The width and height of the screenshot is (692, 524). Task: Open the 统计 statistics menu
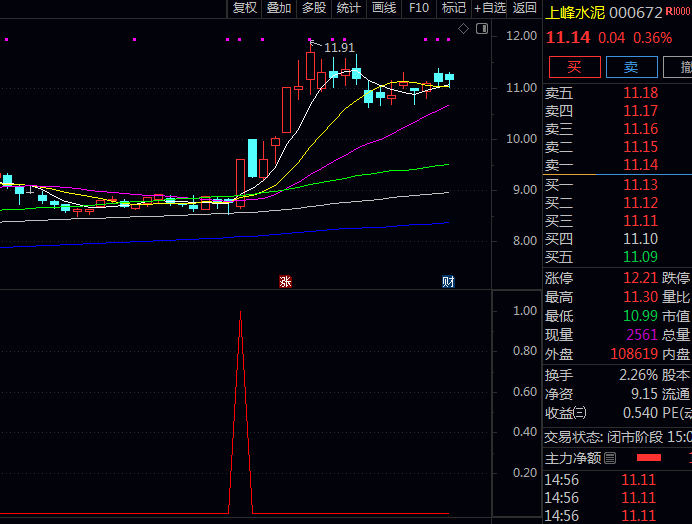(x=349, y=8)
